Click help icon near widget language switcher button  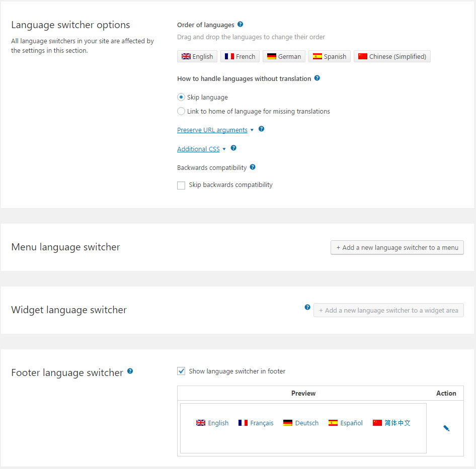click(307, 307)
